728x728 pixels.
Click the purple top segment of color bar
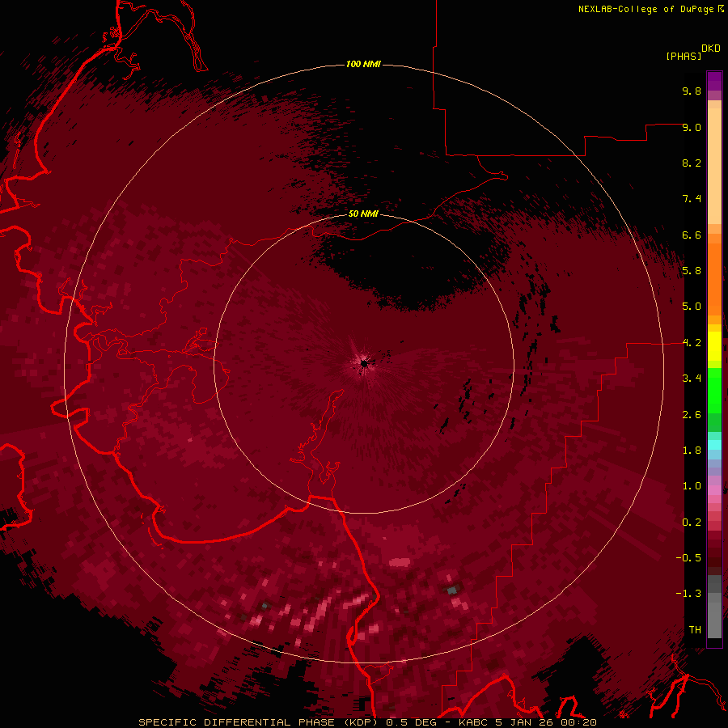(714, 81)
